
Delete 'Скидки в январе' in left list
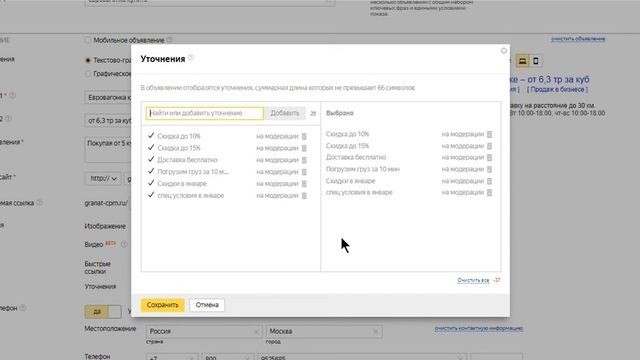click(x=304, y=184)
